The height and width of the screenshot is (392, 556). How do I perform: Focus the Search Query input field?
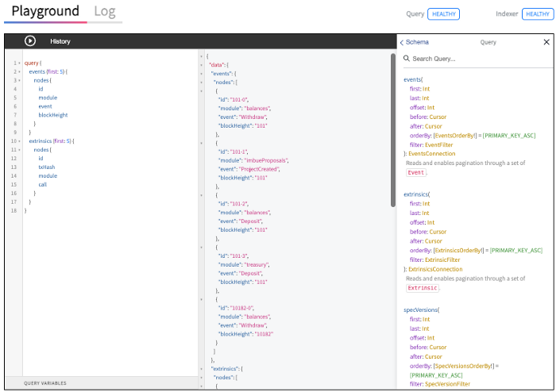477,59
